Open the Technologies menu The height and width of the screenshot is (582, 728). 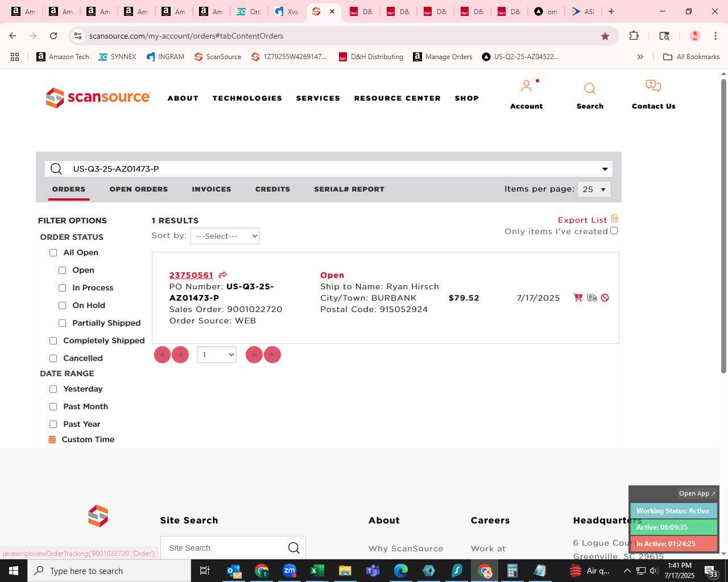pyautogui.click(x=247, y=98)
